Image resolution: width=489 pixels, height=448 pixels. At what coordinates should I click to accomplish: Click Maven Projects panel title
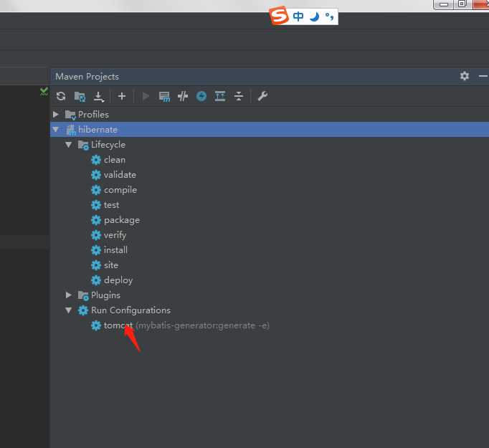[x=87, y=77]
